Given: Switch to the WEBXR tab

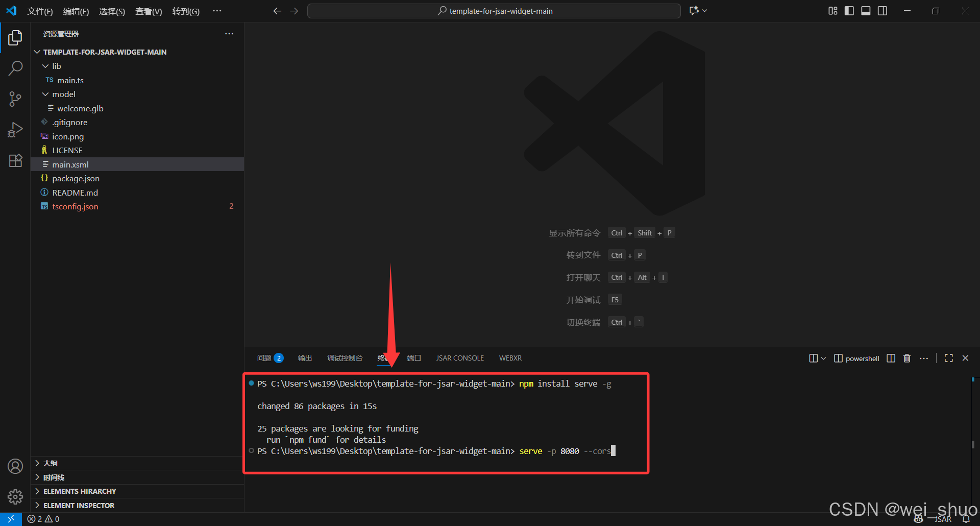Looking at the screenshot, I should (x=510, y=358).
